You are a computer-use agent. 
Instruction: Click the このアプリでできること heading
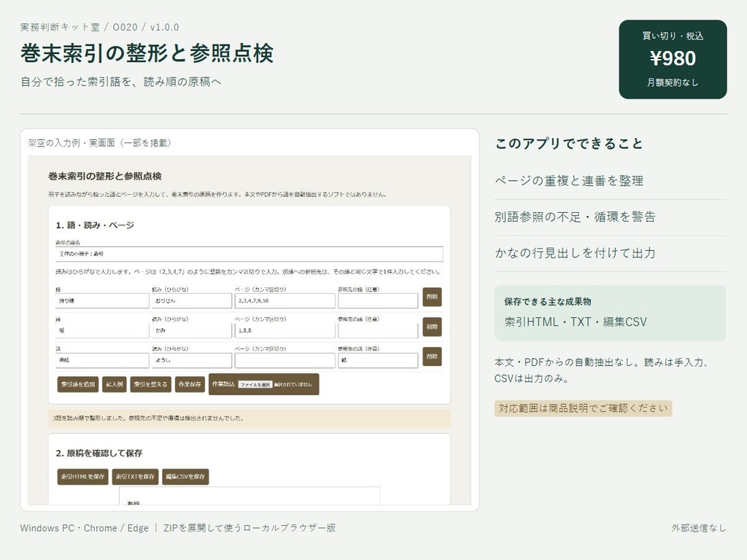coord(569,144)
